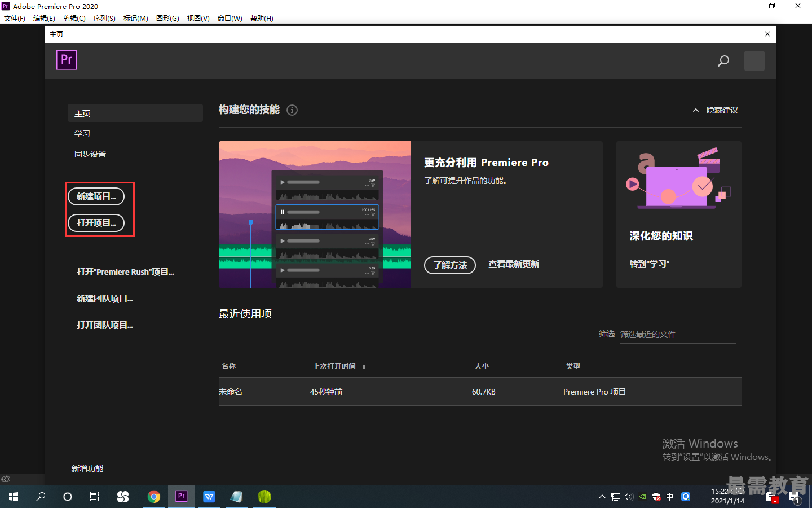
Task: Click the 新建项目... button
Action: tap(96, 196)
